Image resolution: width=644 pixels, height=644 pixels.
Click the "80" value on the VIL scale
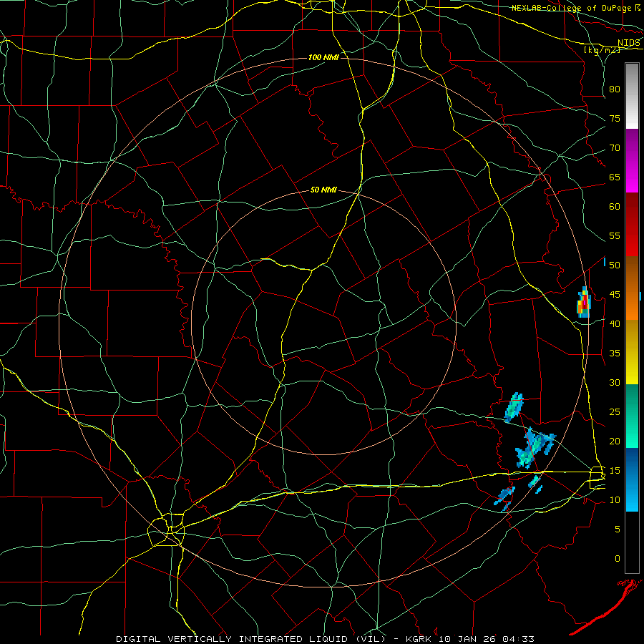[x=615, y=89]
